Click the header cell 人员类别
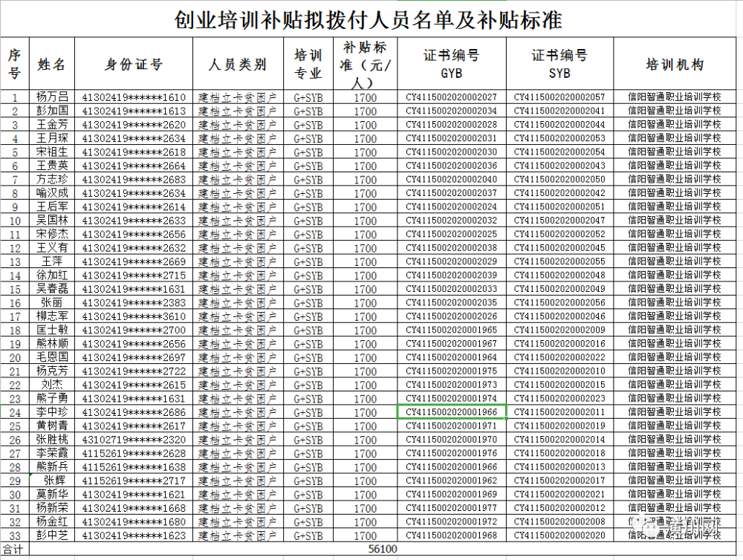The width and height of the screenshot is (743, 560). click(x=238, y=63)
